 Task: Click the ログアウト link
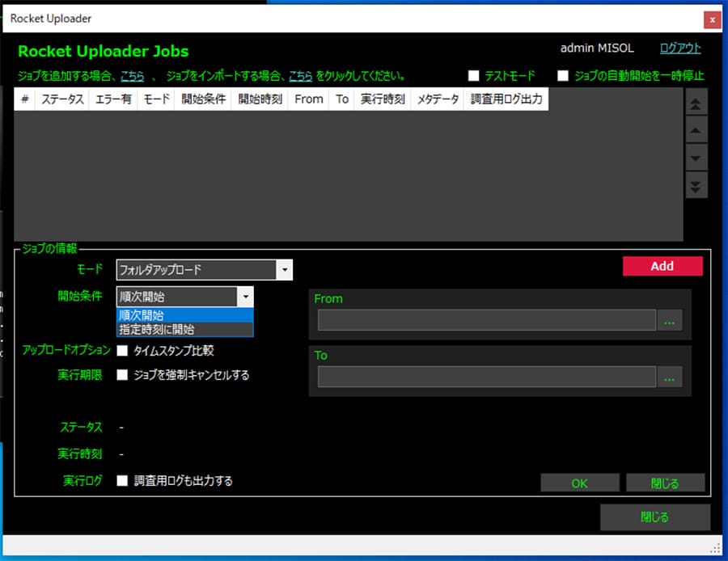point(680,49)
